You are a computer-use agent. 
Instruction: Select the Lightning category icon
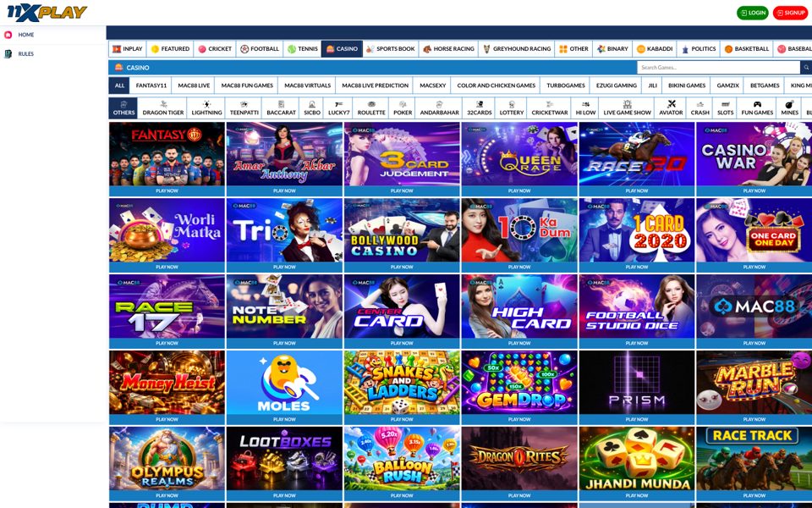(206, 108)
